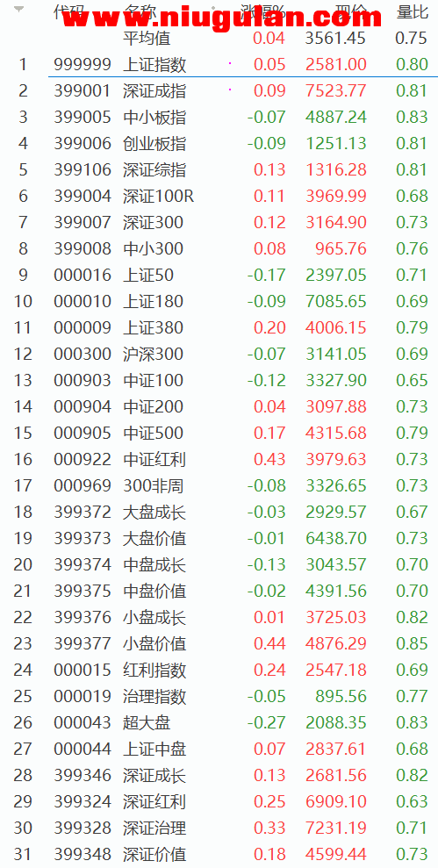Screen dimensions: 438x868
Task: Sort by the 现价 column header
Action: pos(351,11)
